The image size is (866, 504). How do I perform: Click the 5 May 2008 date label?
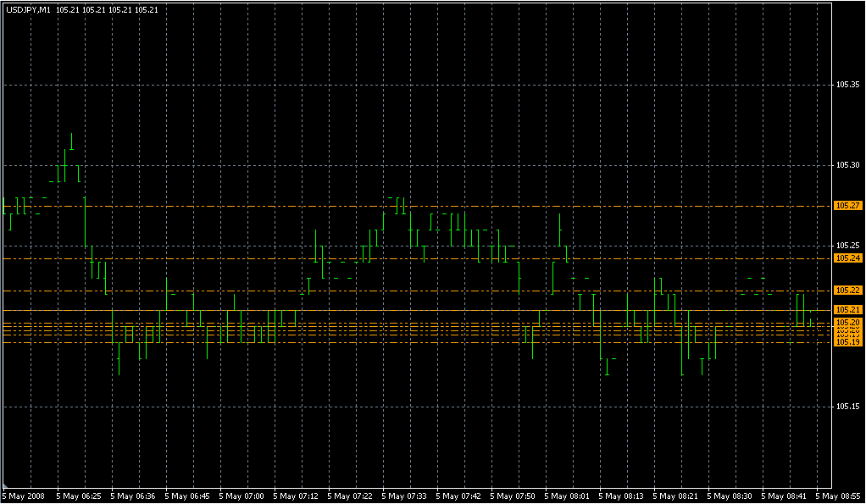point(25,496)
